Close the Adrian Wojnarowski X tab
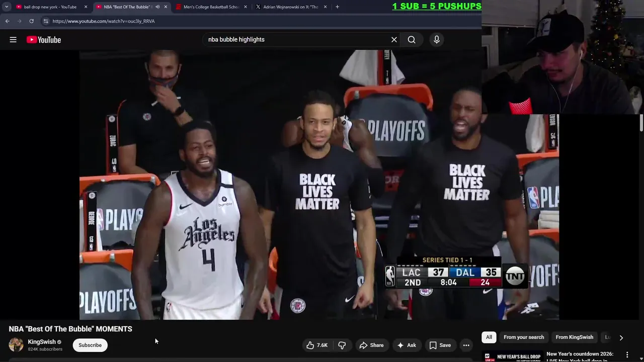 click(325, 7)
